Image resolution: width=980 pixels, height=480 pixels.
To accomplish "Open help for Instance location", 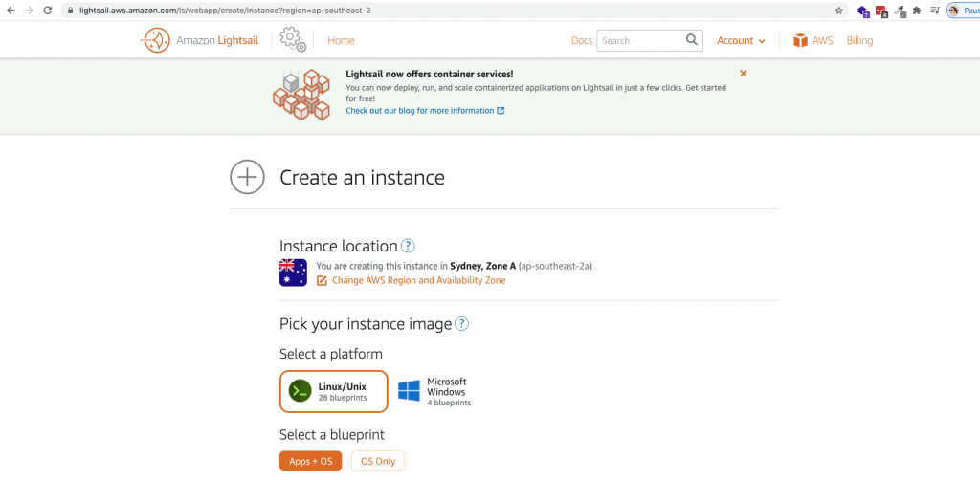I will pos(408,246).
